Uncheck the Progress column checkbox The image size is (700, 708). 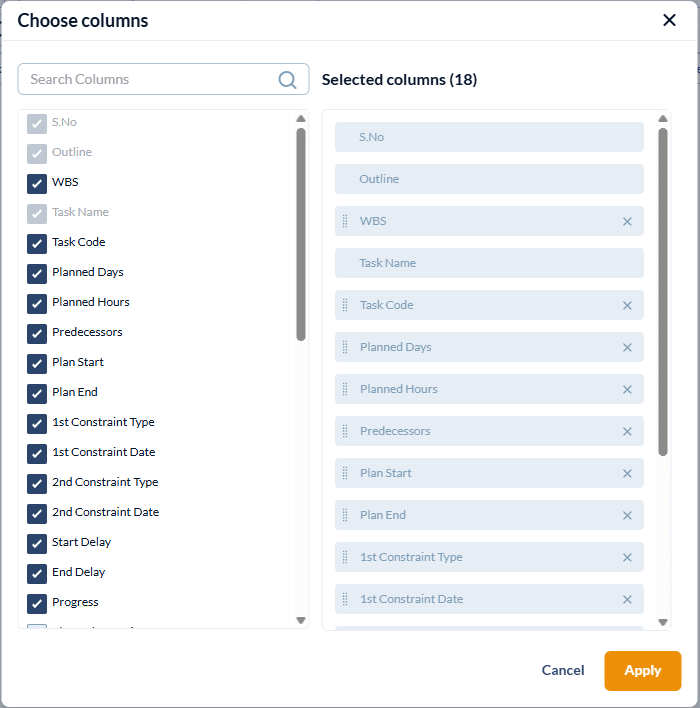tap(37, 604)
